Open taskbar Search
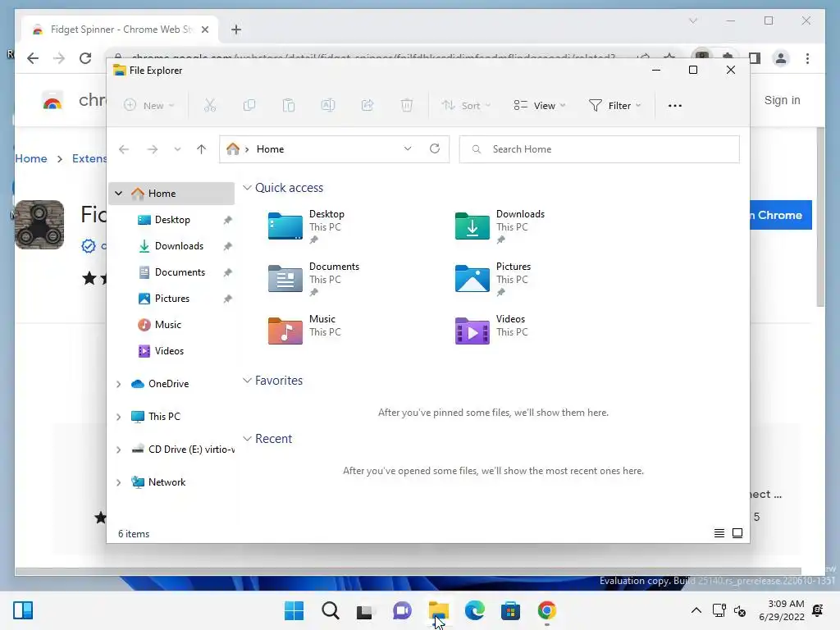840x630 pixels. (330, 610)
